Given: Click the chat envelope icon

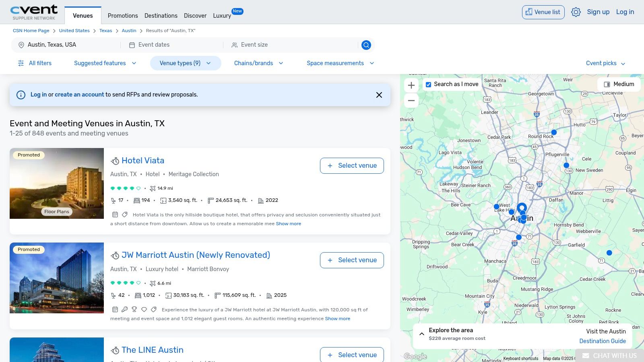Looking at the screenshot, I should (586, 356).
